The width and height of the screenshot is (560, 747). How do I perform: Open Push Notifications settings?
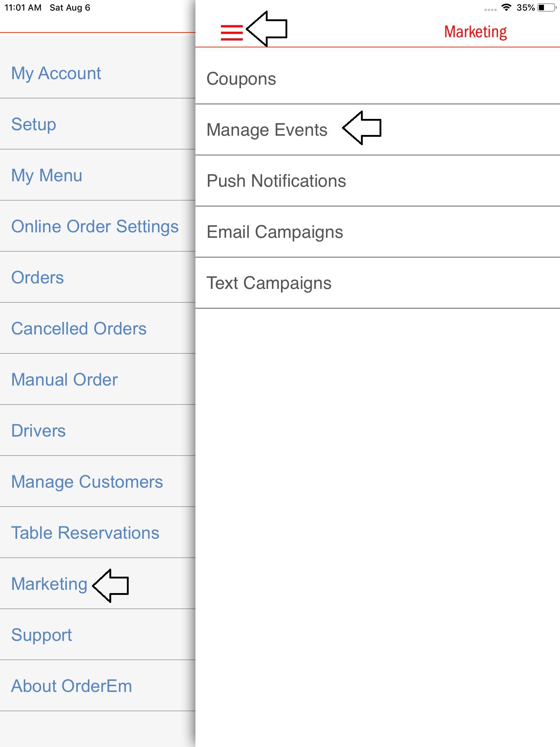point(276,181)
